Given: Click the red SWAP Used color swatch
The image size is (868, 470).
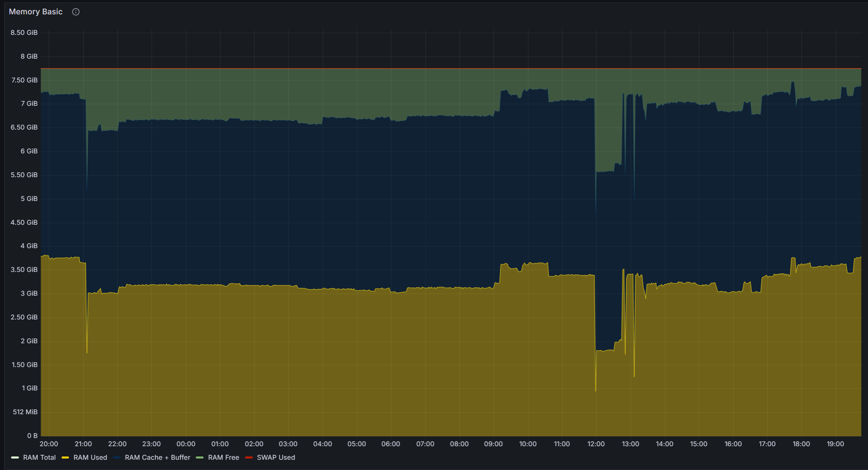Looking at the screenshot, I should [x=249, y=458].
